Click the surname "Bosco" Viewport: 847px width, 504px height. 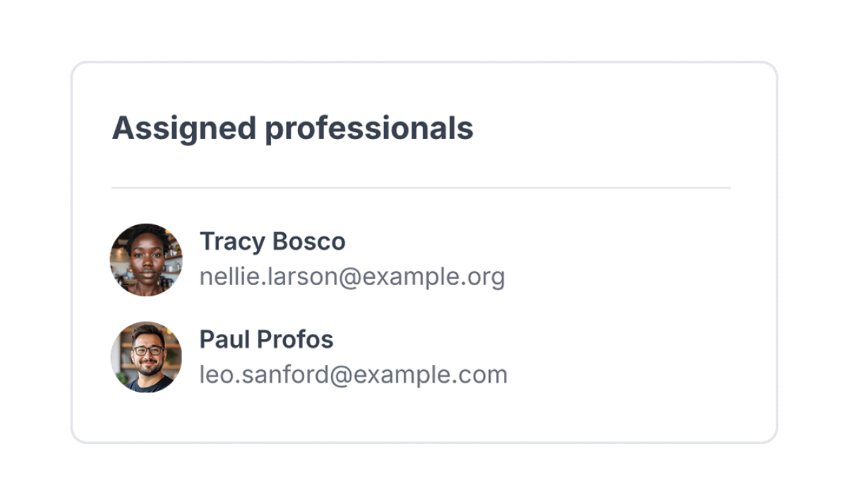pos(309,241)
